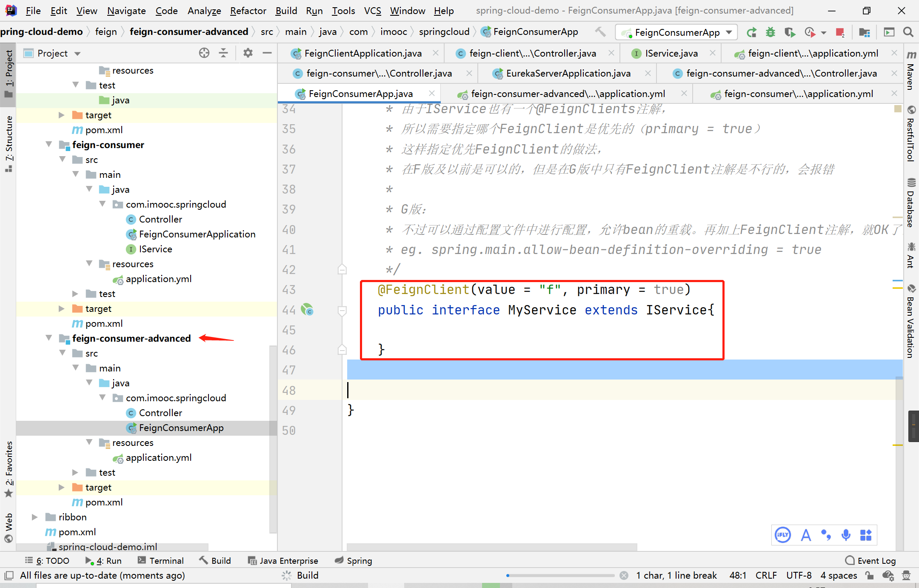Click the gutter run icon at line 44
This screenshot has height=588, width=919.
tap(307, 309)
